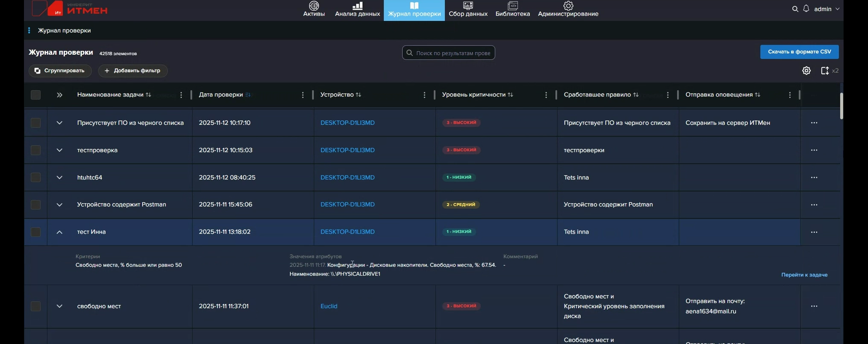Open the admin user dropdown
Screen dimensions: 868x344
tap(827, 9)
